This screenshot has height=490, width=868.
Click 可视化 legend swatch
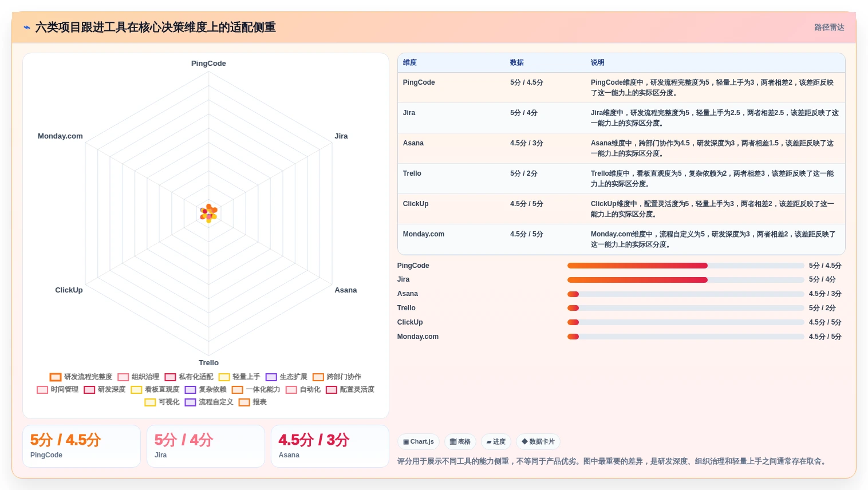(x=150, y=402)
